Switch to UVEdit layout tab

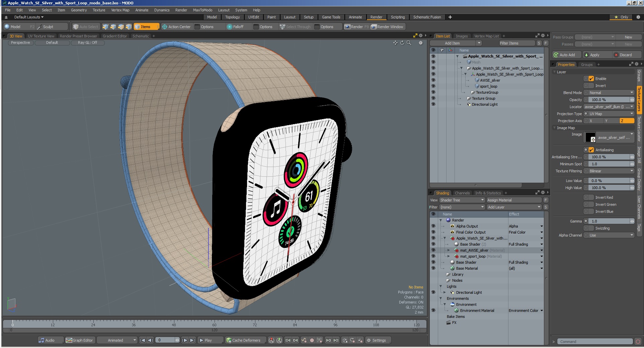tap(254, 17)
